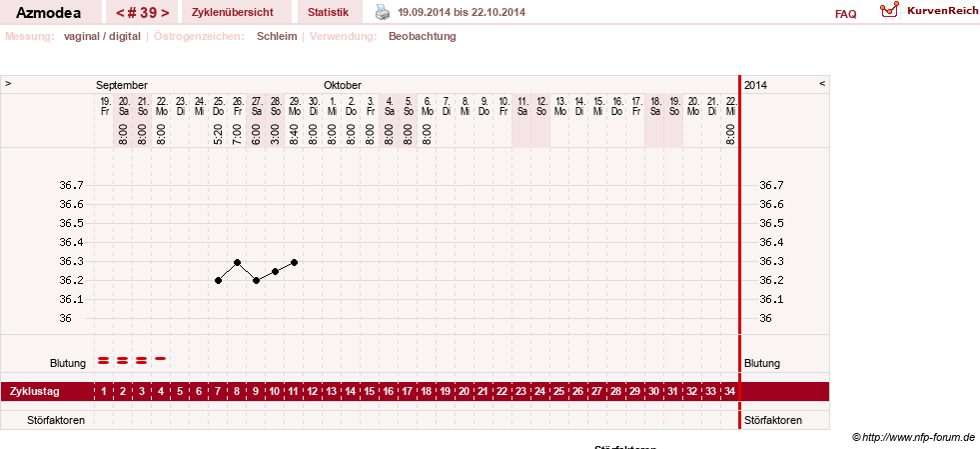Click the KurvenReich logo icon
This screenshot has width=980, height=449.
[889, 10]
